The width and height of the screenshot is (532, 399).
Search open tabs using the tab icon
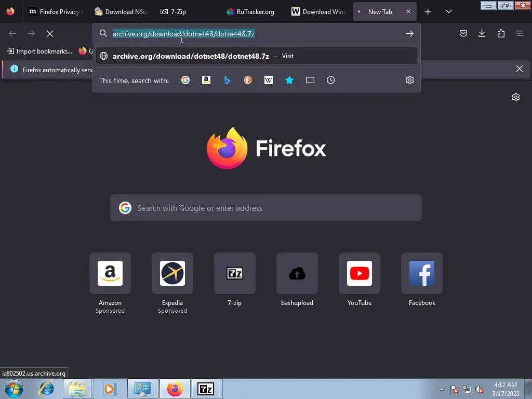pyautogui.click(x=310, y=80)
